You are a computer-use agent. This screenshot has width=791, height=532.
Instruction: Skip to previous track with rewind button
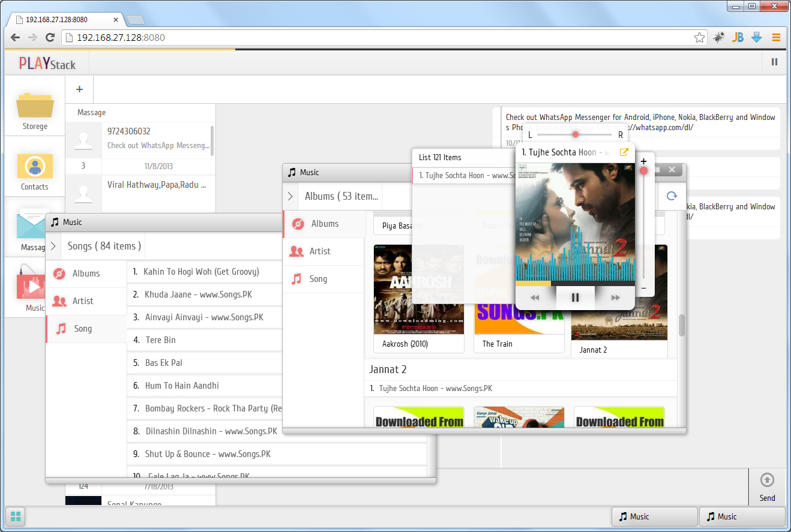point(535,297)
